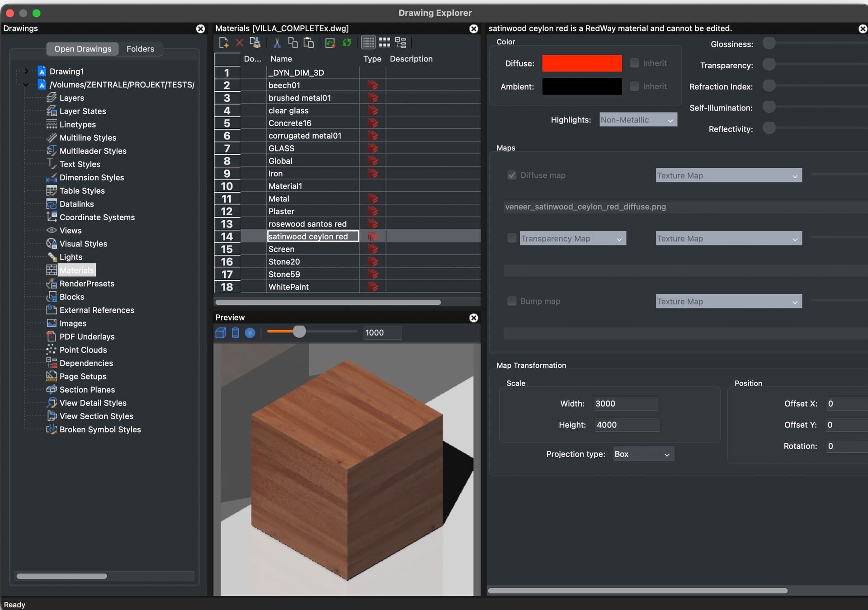Click the green Refresh arrows icon

coord(347,43)
